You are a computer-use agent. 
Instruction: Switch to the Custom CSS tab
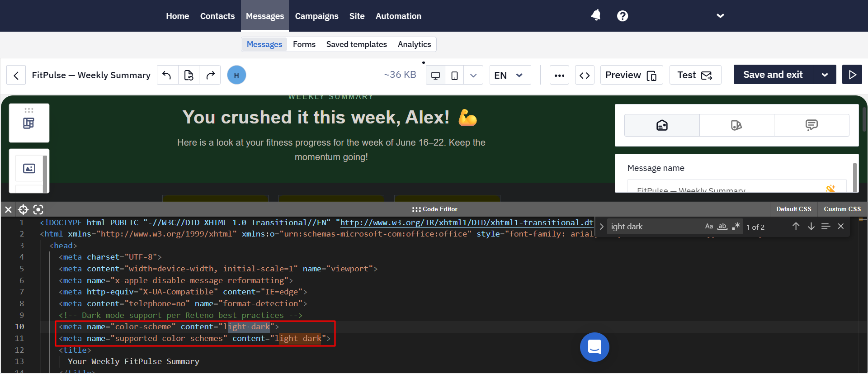(842, 209)
